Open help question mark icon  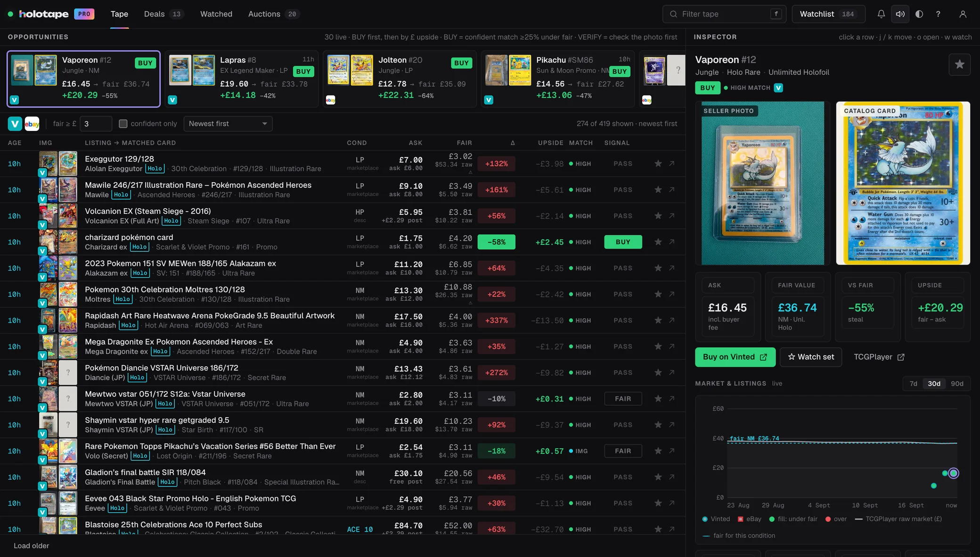[x=938, y=14]
